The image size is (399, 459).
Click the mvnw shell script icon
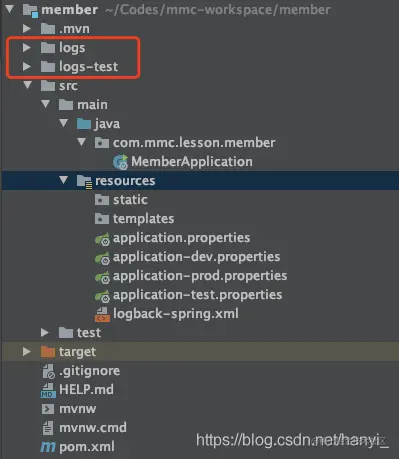point(48,409)
